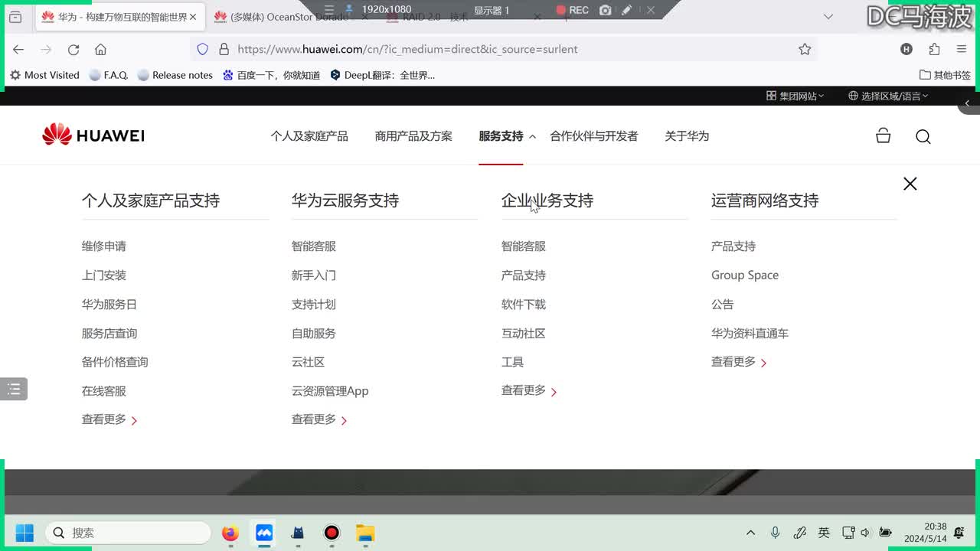Open the Firefox account avatar icon
This screenshot has height=551, width=980.
point(906,49)
